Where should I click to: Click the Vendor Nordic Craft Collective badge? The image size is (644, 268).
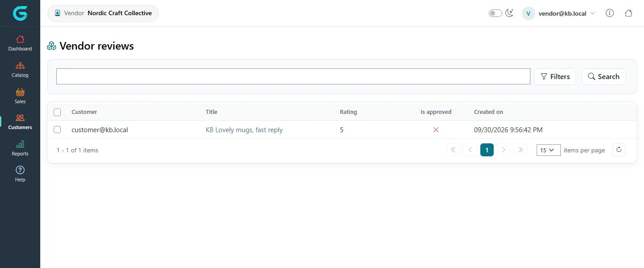point(103,13)
